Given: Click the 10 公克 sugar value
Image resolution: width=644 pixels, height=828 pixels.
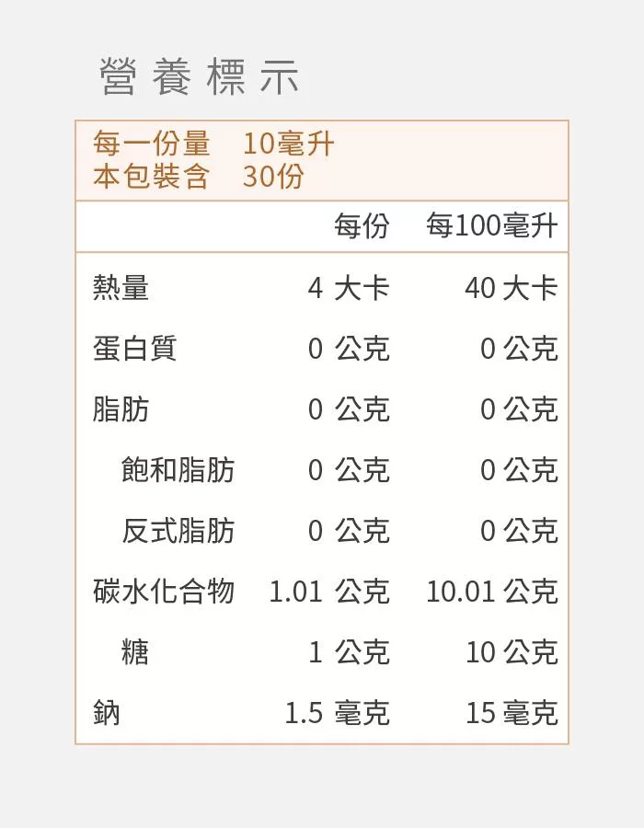Looking at the screenshot, I should point(512,652).
